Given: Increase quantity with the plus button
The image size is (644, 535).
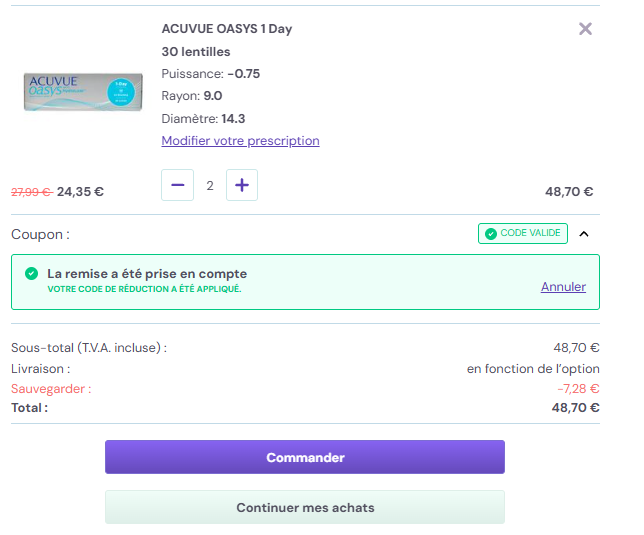Looking at the screenshot, I should [x=242, y=185].
